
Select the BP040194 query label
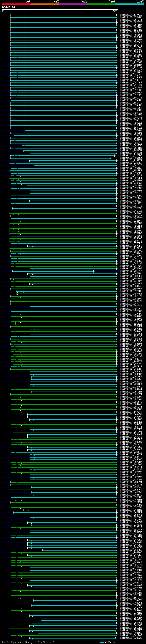click(8, 7)
